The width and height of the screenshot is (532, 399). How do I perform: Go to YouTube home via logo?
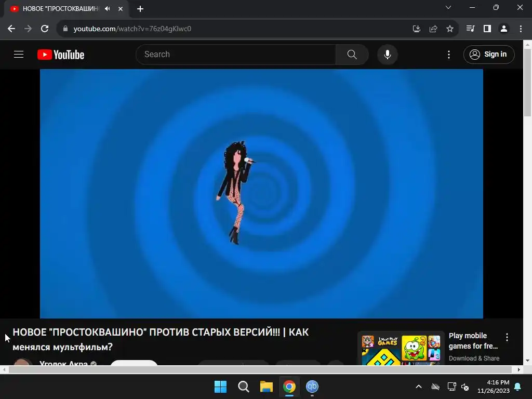(61, 55)
